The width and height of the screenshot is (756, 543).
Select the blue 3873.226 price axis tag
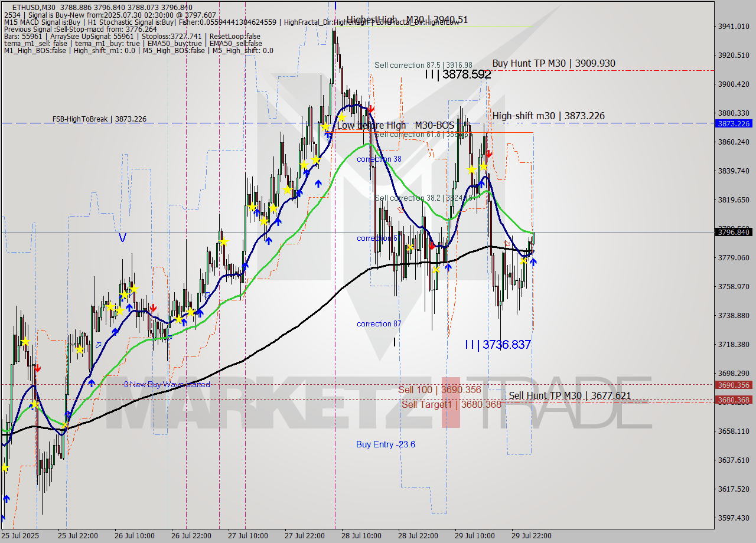tap(733, 123)
